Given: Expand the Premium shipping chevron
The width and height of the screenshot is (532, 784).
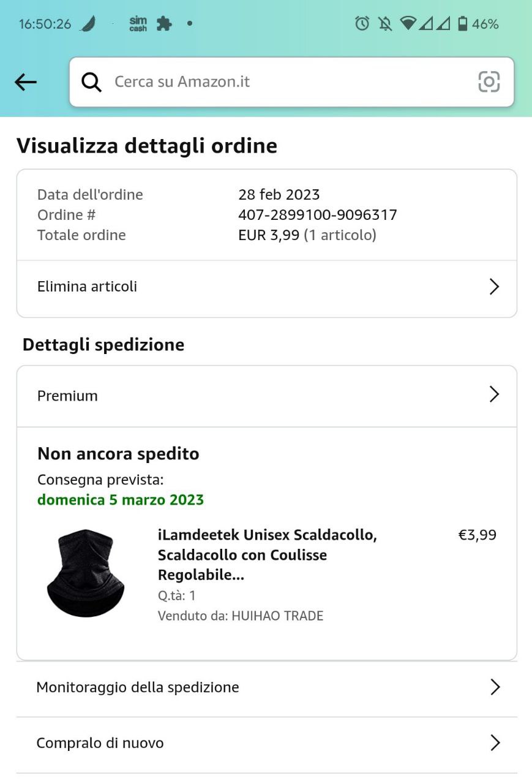Looking at the screenshot, I should tap(494, 395).
